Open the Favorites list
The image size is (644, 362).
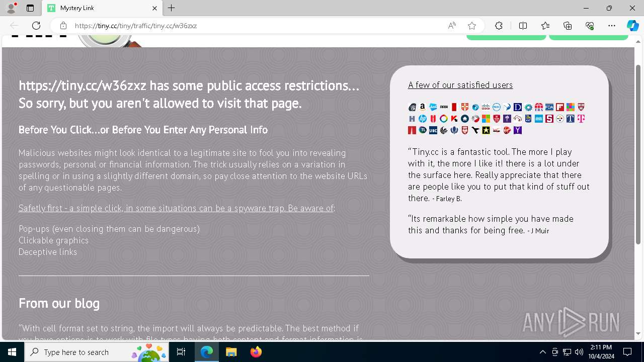pos(545,26)
